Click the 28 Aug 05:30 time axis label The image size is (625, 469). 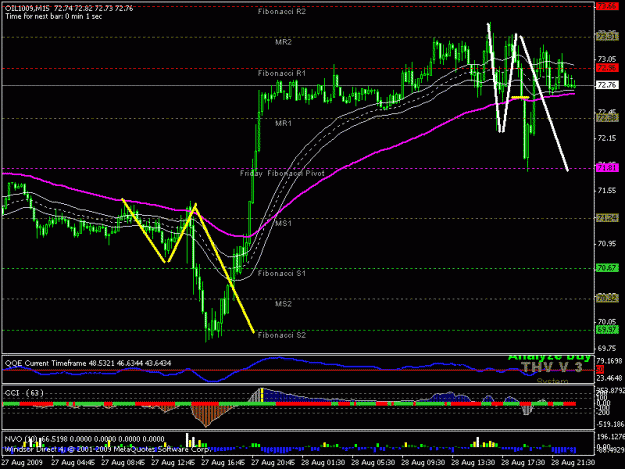pyautogui.click(x=373, y=463)
